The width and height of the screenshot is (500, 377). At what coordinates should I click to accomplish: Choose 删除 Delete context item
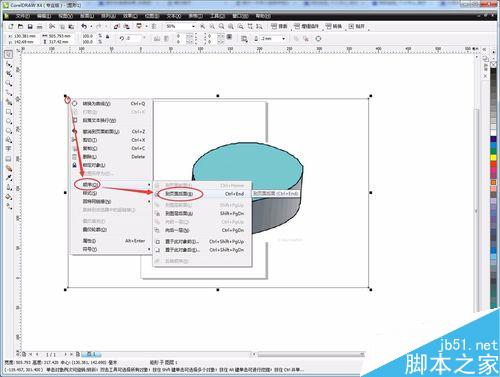pos(112,157)
